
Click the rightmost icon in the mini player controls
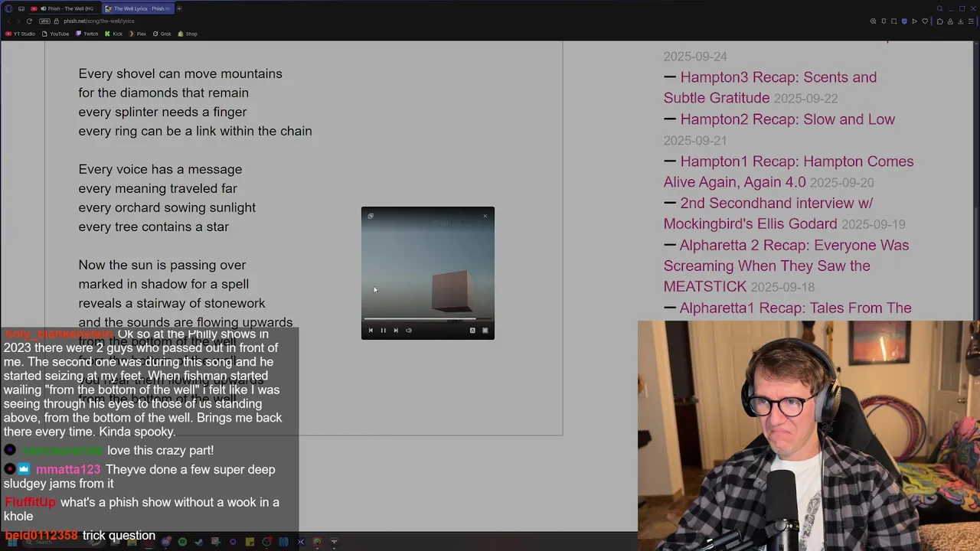tap(485, 331)
